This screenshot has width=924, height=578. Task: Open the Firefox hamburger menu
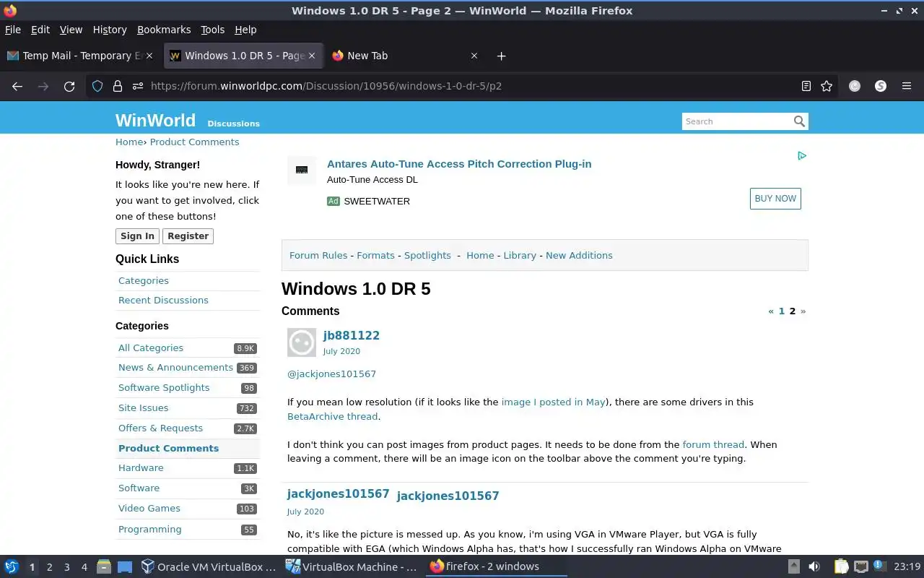(907, 86)
